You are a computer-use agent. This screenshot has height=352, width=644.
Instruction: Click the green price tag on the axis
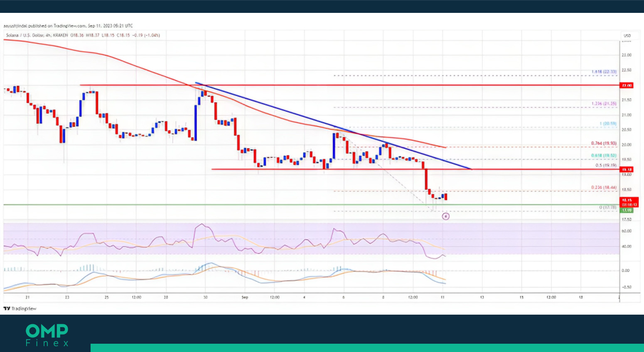point(627,210)
